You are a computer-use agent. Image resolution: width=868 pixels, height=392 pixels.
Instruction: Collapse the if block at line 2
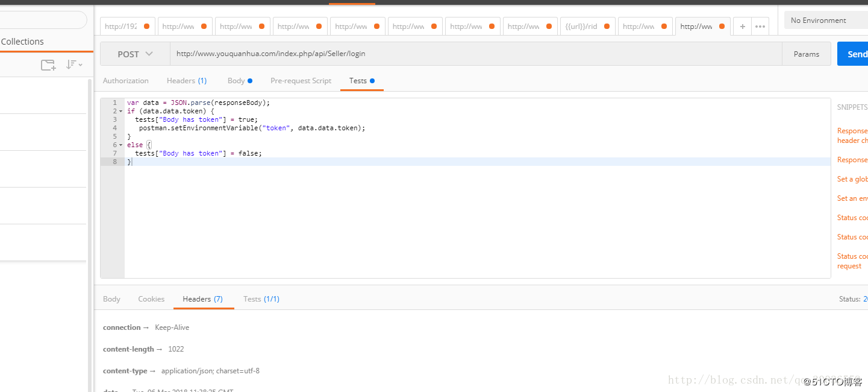click(x=120, y=112)
